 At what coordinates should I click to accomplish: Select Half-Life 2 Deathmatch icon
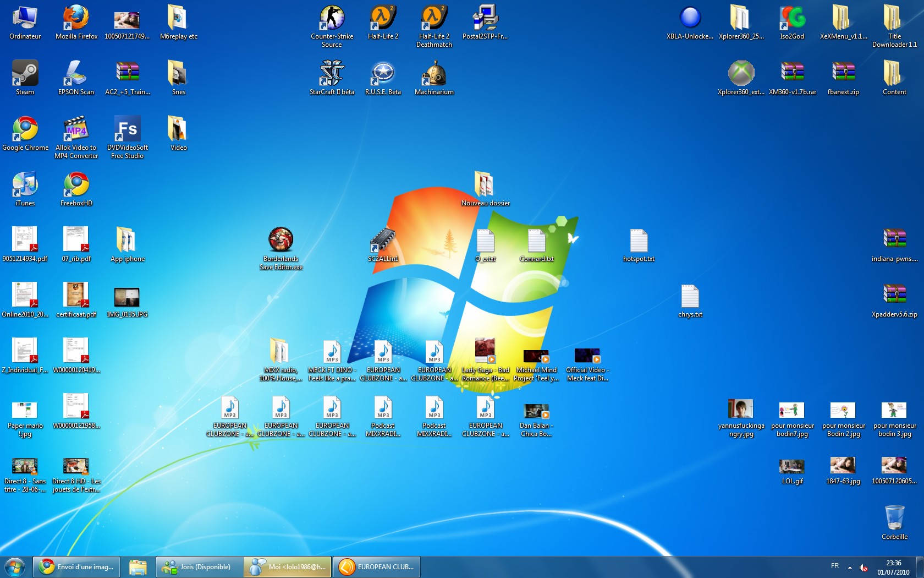click(434, 26)
